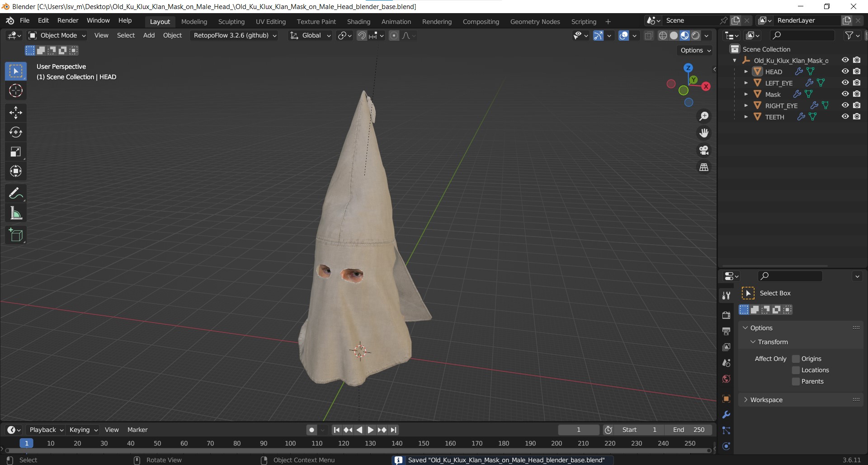Open the Tool properties tab
The height and width of the screenshot is (465, 868).
click(726, 295)
